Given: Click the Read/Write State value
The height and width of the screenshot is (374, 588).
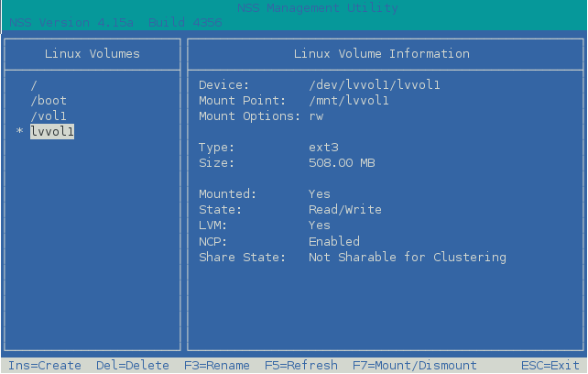Looking at the screenshot, I should tap(345, 210).
